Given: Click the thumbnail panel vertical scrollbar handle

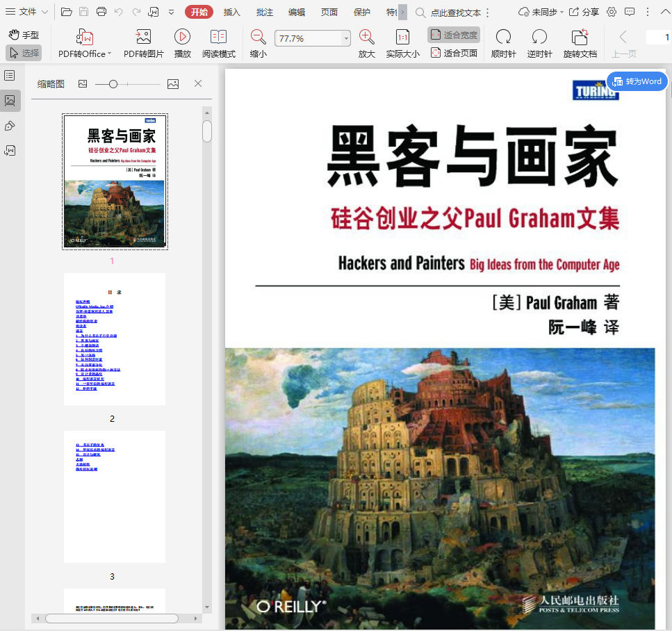Looking at the screenshot, I should point(207,131).
